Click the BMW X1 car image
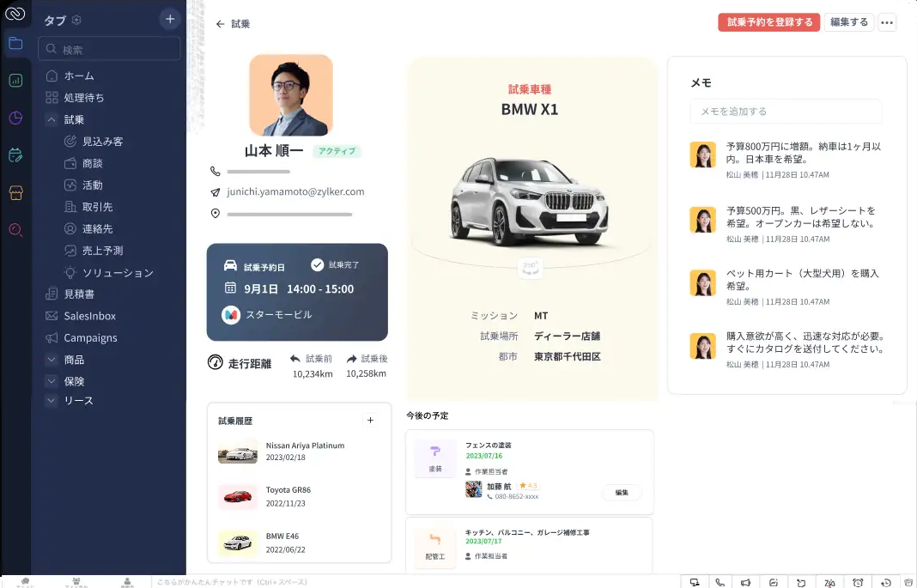 [x=530, y=201]
